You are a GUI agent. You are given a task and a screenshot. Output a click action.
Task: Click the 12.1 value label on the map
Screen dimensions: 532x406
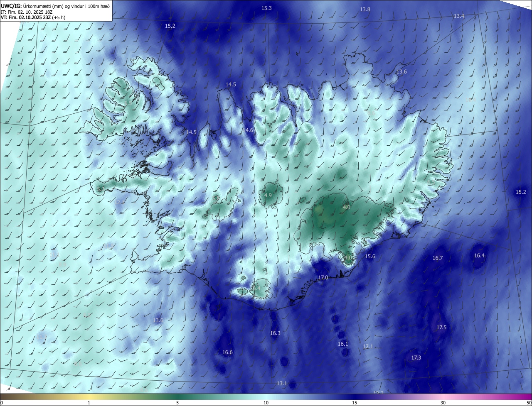tap(368, 346)
